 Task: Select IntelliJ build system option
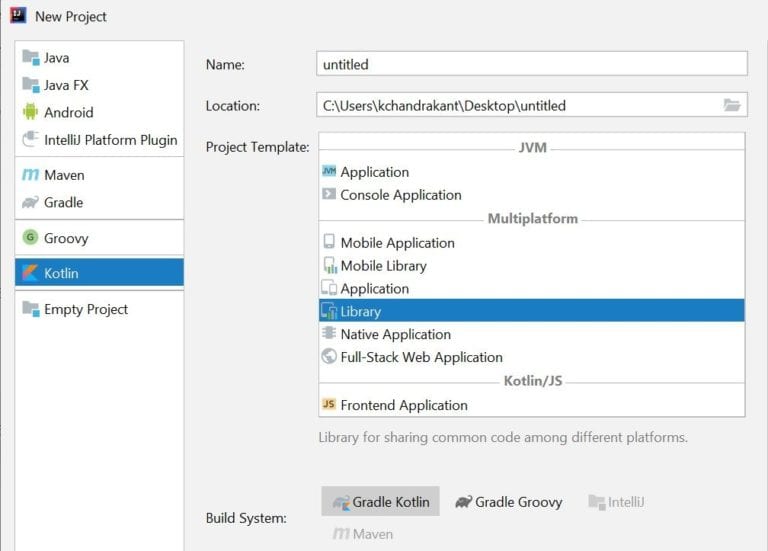pyautogui.click(x=616, y=502)
